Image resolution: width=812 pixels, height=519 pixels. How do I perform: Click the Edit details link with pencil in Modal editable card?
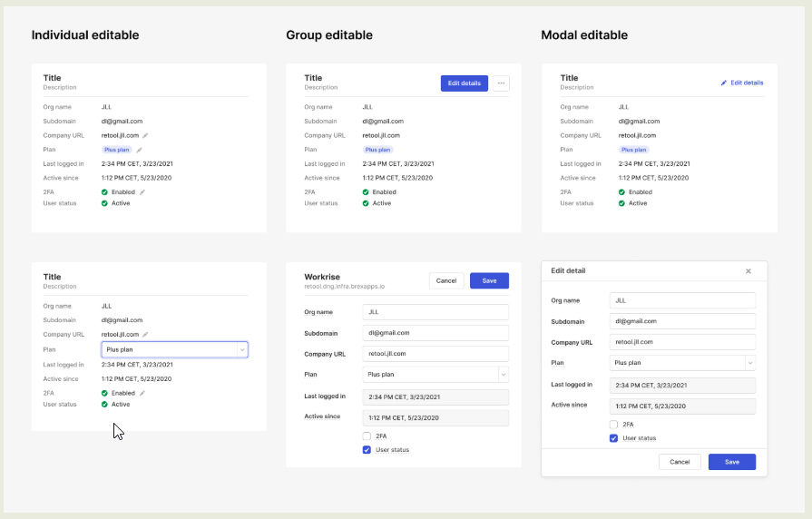742,83
